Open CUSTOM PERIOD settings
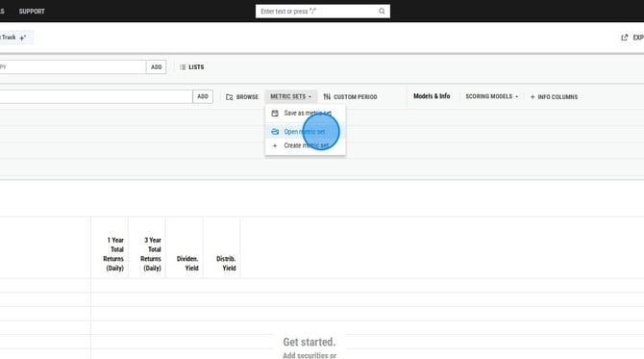 coord(350,97)
